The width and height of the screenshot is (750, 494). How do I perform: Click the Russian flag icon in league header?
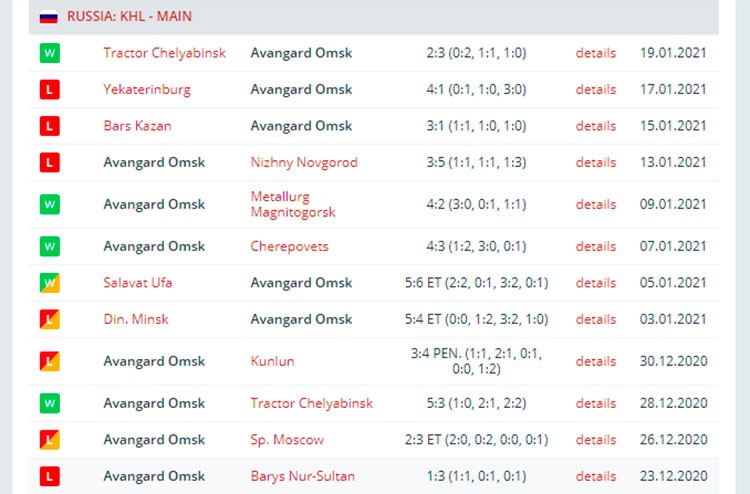pos(49,17)
